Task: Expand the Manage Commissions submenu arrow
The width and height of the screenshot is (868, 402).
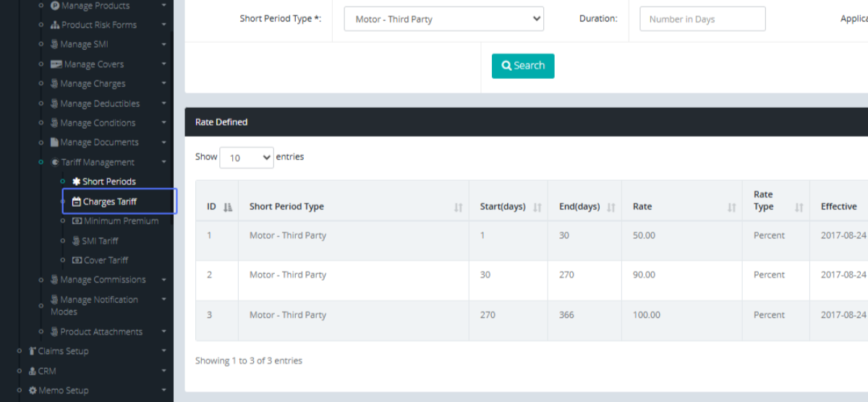Action: (x=164, y=280)
